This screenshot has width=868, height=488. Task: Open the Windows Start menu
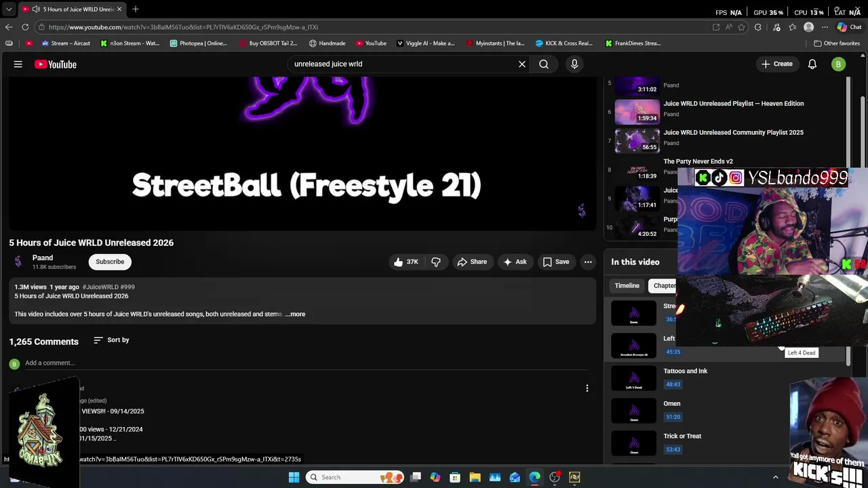tap(294, 477)
